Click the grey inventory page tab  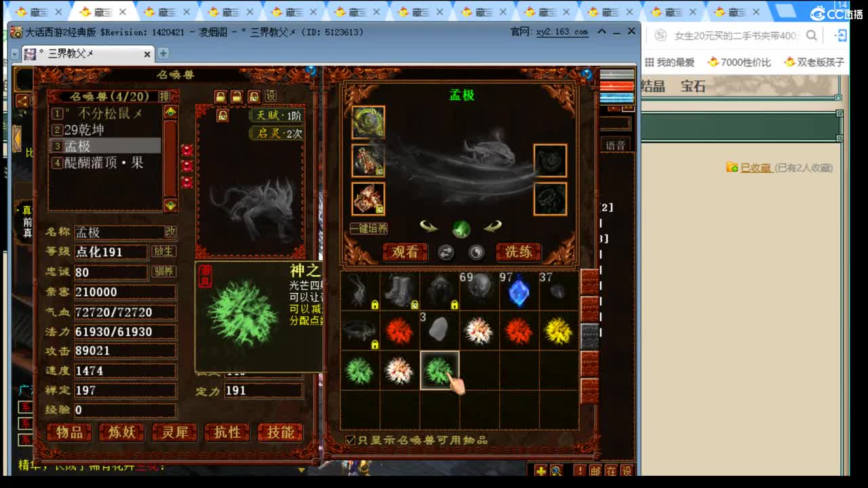[x=590, y=336]
